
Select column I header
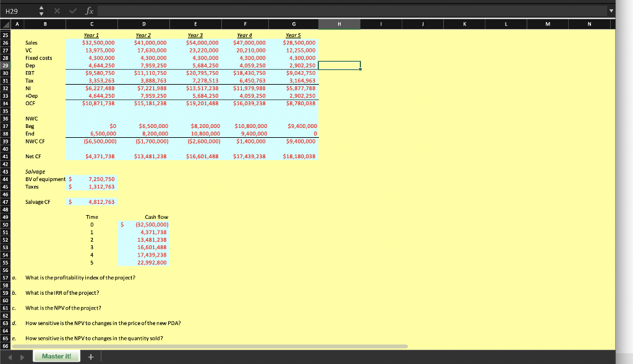[x=381, y=24]
